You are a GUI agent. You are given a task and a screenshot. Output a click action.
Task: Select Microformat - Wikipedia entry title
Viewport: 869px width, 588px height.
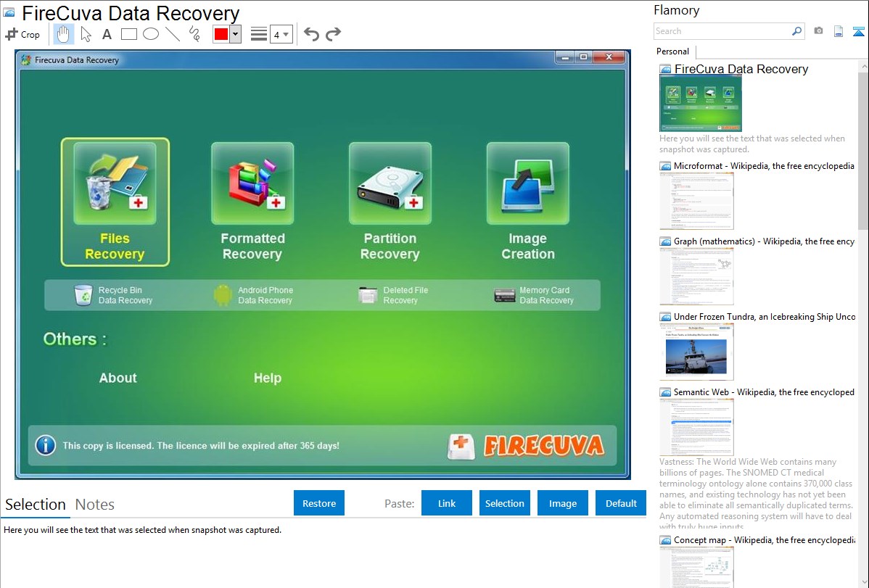pyautogui.click(x=765, y=166)
